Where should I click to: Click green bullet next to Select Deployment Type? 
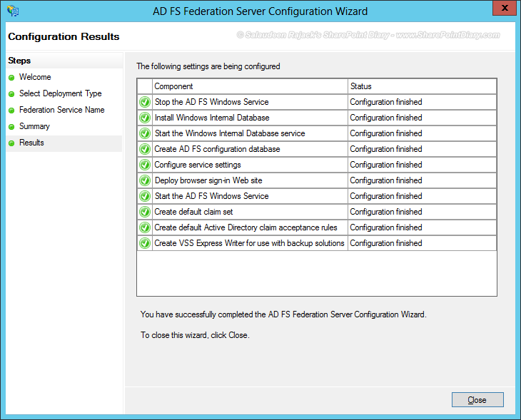[x=11, y=94]
